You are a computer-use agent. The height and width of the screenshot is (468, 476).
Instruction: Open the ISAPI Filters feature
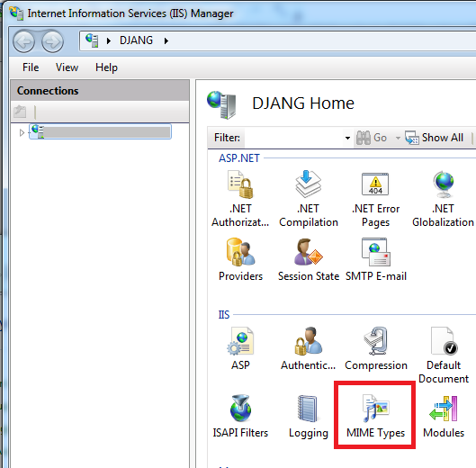coord(240,417)
